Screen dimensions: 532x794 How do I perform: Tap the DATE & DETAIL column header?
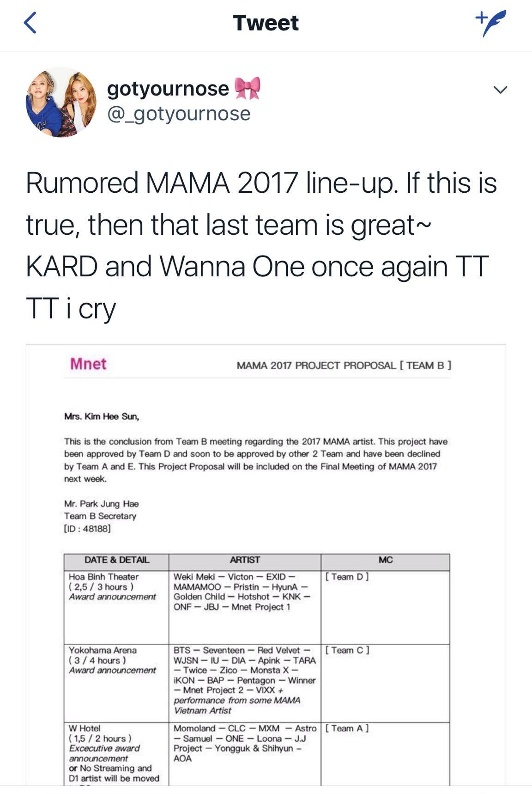[x=116, y=560]
